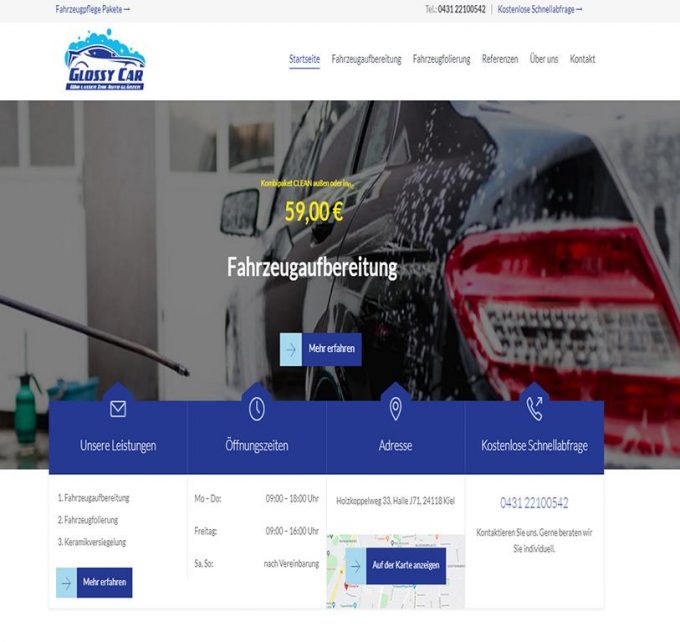Click the Auf der Karte anzeigen button
The image size is (680, 642).
tap(396, 566)
